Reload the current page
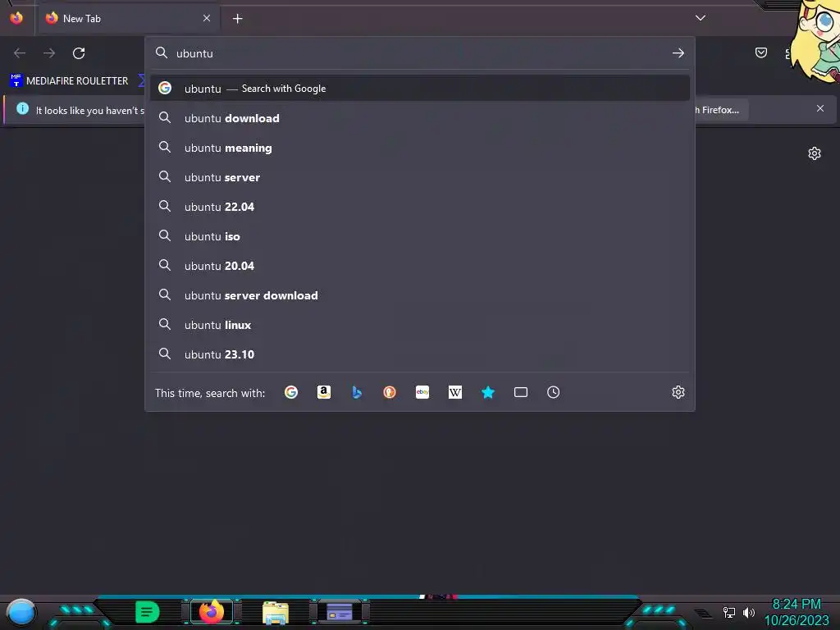840x630 pixels. (x=79, y=53)
